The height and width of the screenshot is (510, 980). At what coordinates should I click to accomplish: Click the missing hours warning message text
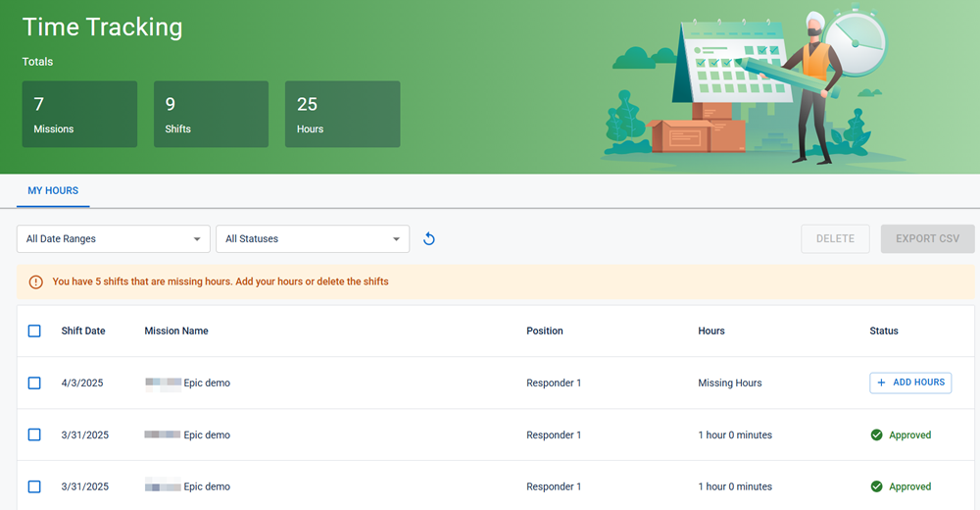click(x=220, y=281)
